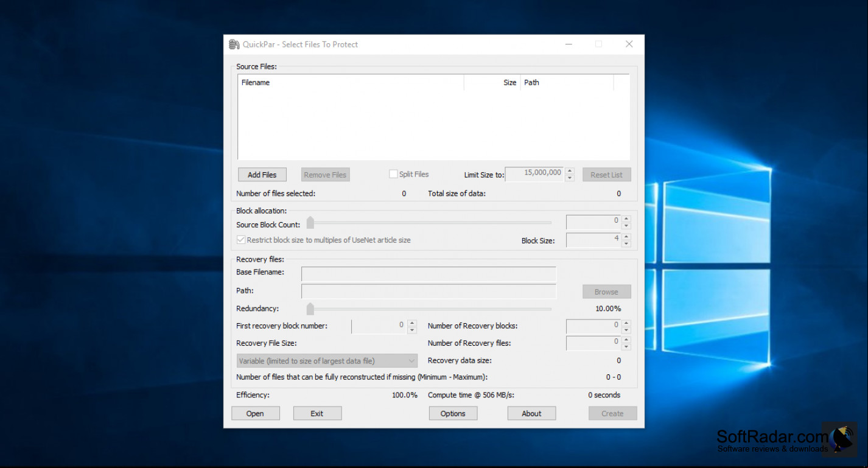Click the QuickPar title bar app icon
The height and width of the screenshot is (468, 868).
click(x=234, y=44)
